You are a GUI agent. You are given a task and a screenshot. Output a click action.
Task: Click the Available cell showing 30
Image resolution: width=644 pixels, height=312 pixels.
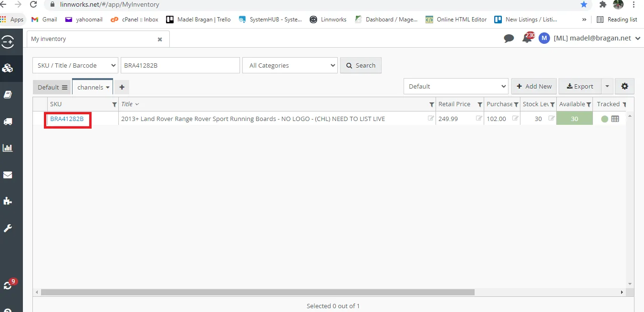(574, 119)
